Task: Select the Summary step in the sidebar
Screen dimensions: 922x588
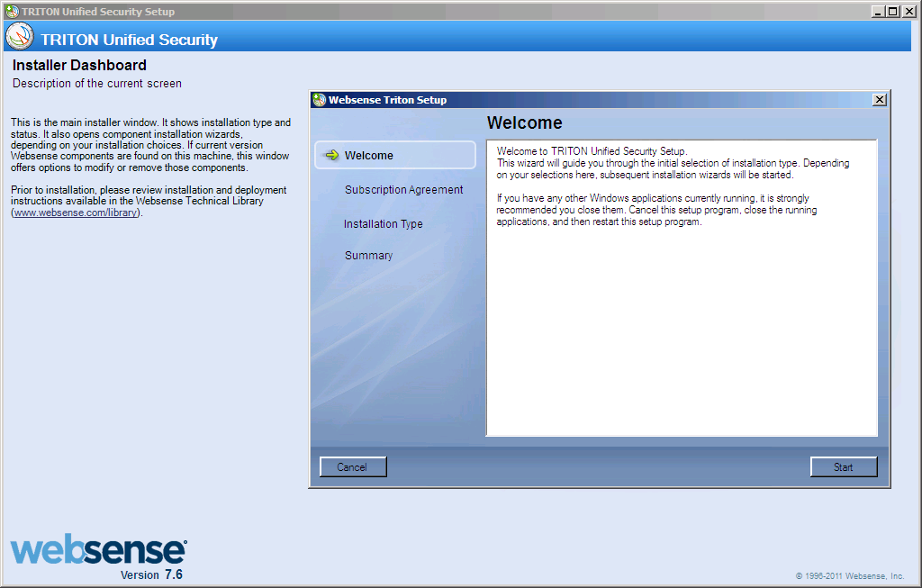Action: (x=368, y=255)
